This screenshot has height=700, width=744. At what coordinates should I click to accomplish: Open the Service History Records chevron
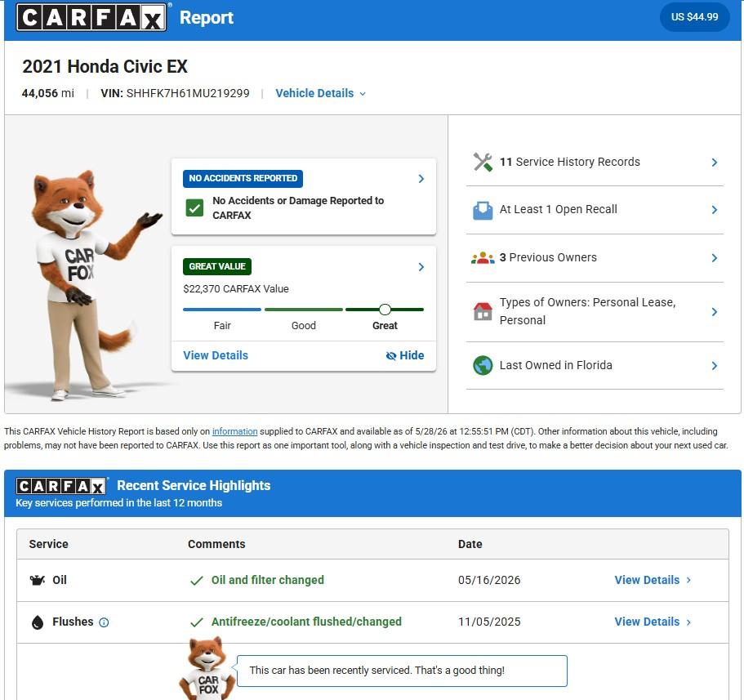pyautogui.click(x=714, y=163)
